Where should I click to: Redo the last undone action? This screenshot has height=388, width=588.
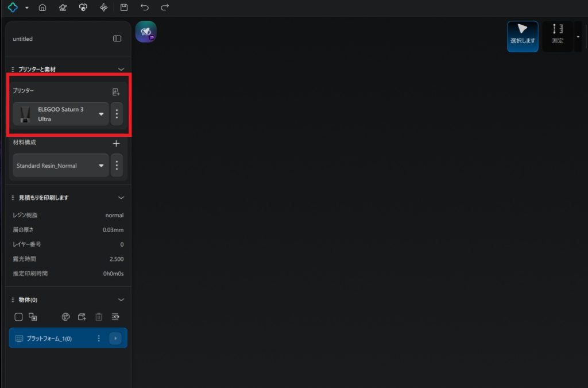(x=165, y=7)
